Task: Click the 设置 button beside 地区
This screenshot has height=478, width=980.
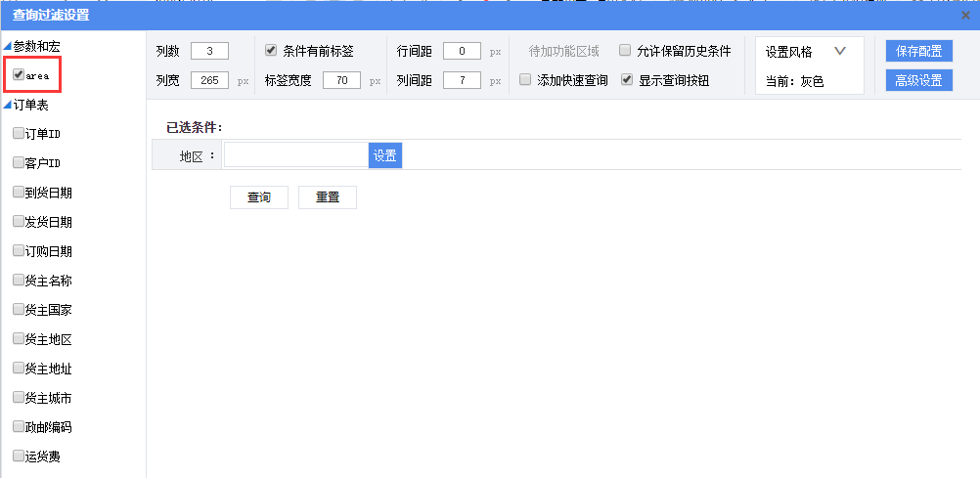Action: (385, 155)
